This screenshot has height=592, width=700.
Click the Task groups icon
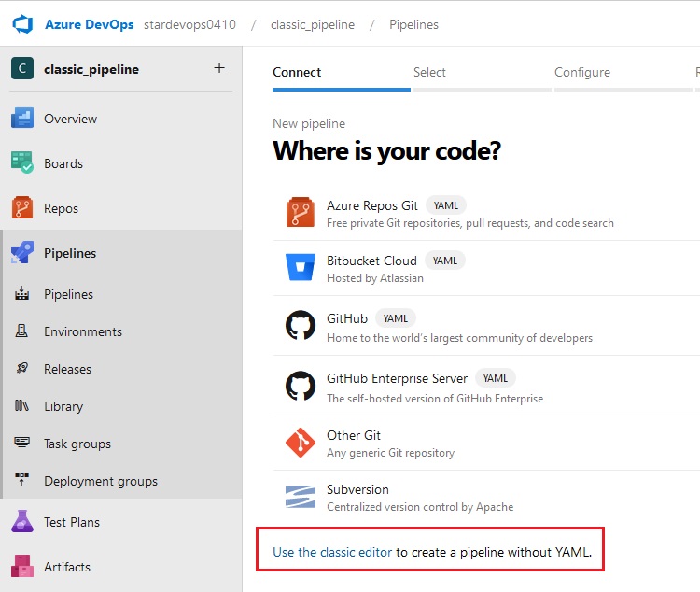click(x=21, y=443)
